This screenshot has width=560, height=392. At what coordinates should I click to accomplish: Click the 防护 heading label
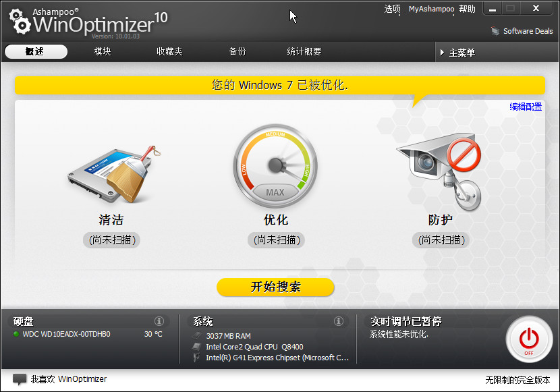[441, 219]
